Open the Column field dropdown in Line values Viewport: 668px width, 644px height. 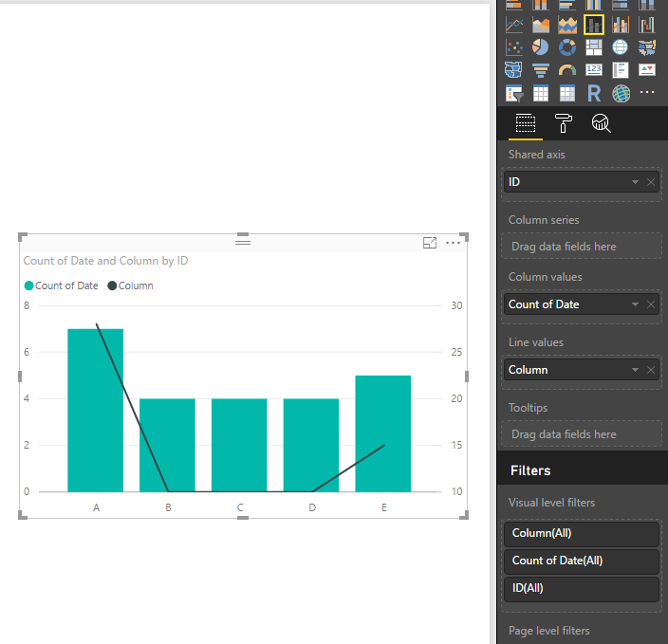point(635,370)
